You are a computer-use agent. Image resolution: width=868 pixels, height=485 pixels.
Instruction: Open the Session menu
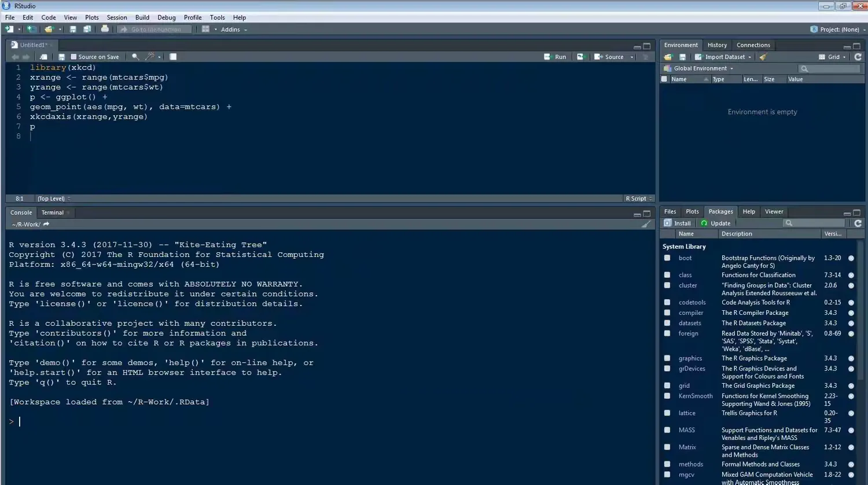coord(117,17)
